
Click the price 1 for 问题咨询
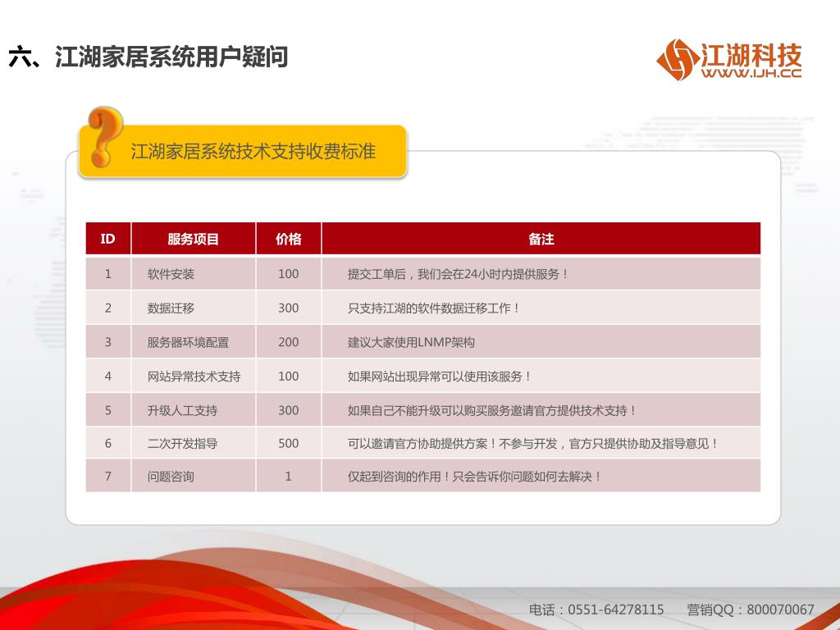click(288, 477)
